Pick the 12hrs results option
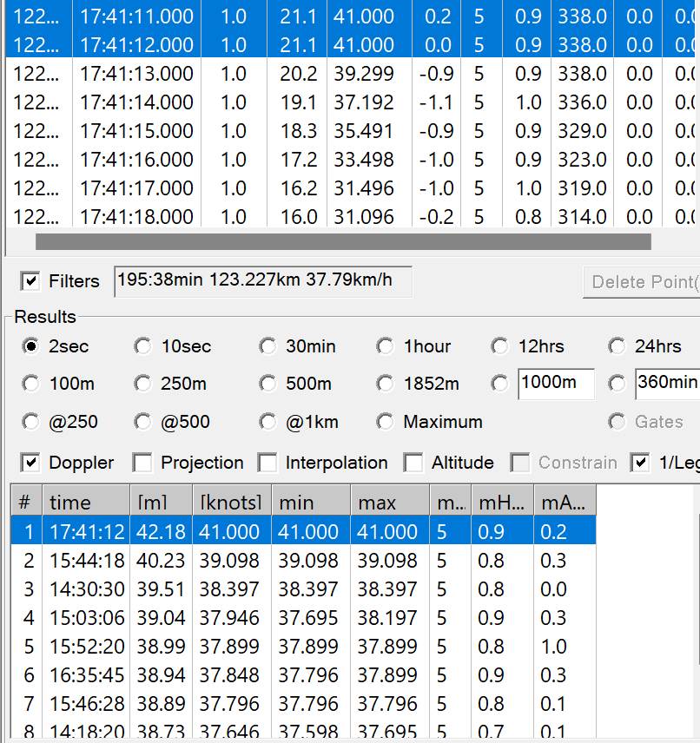Image resolution: width=700 pixels, height=743 pixels. coord(499,345)
